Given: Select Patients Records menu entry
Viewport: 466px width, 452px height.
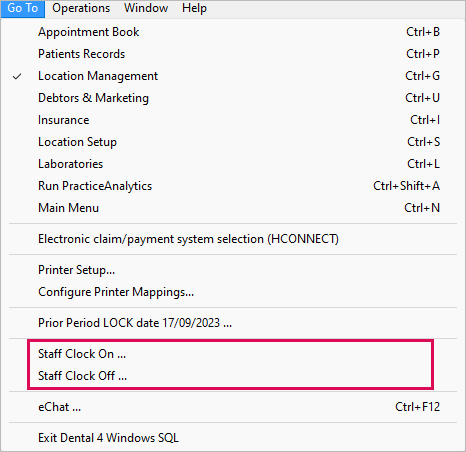Looking at the screenshot, I should [x=233, y=54].
